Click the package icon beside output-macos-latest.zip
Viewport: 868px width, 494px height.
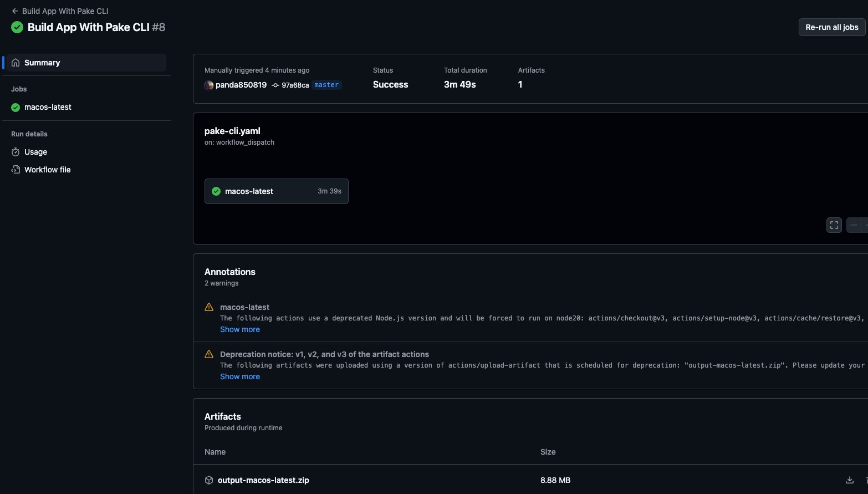tap(209, 480)
